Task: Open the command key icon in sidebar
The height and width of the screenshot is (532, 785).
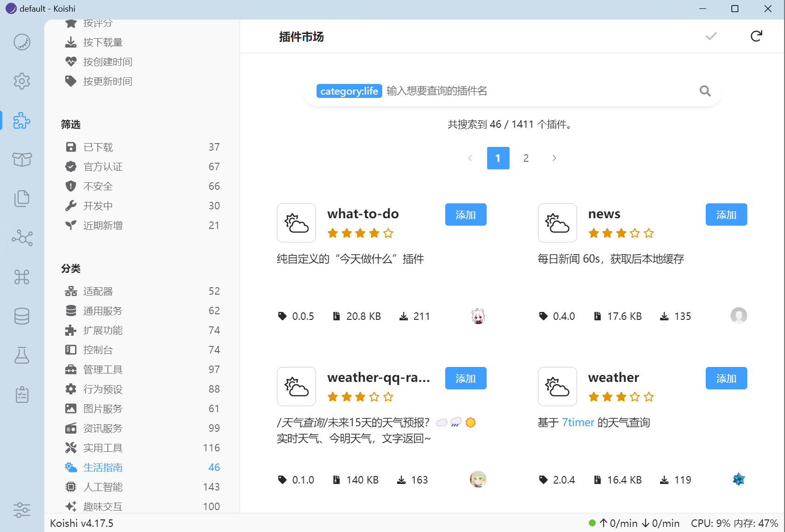Action: pos(22,277)
